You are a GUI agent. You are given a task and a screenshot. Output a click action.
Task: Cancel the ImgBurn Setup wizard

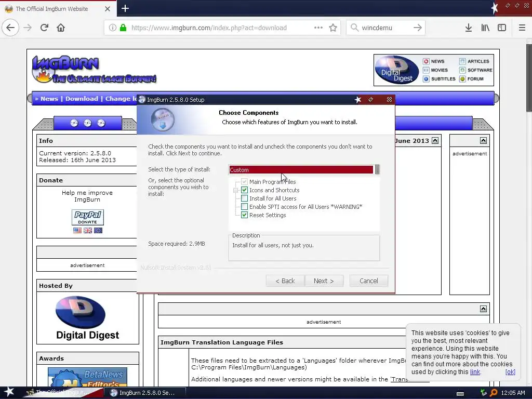[x=368, y=281]
